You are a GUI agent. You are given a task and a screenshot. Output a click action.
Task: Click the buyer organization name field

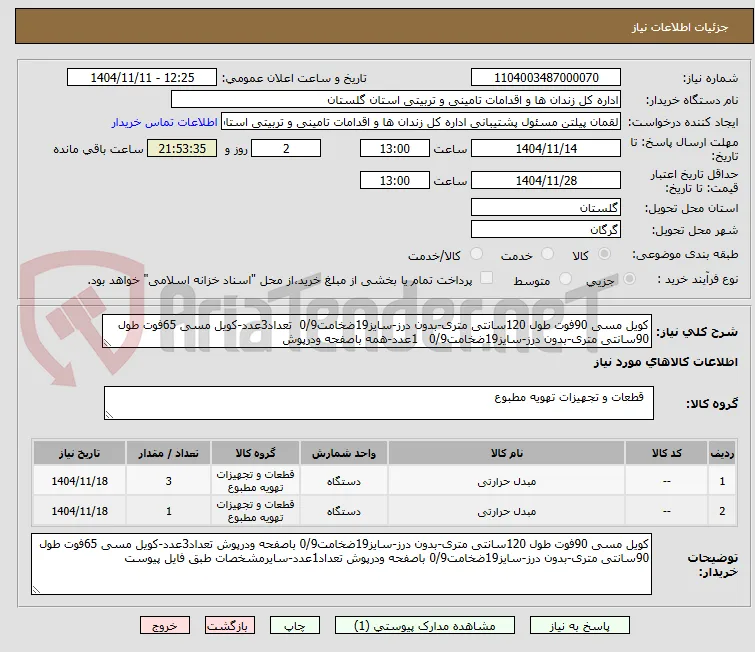[396, 100]
